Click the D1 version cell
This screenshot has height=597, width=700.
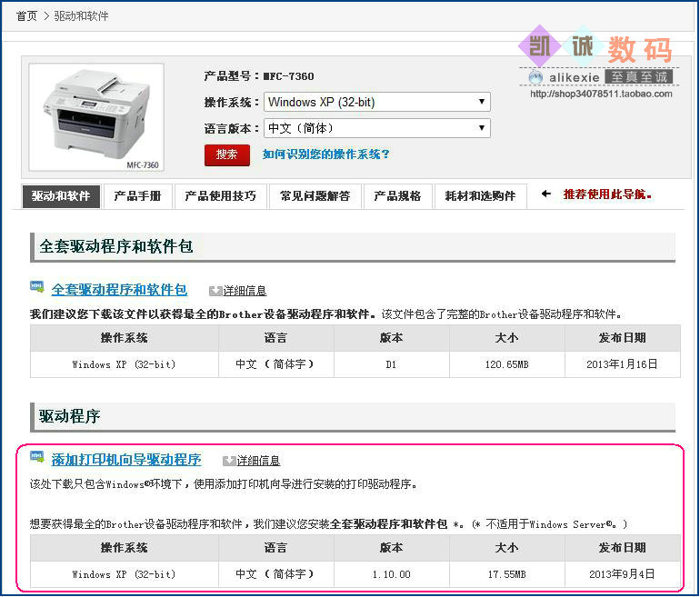392,364
